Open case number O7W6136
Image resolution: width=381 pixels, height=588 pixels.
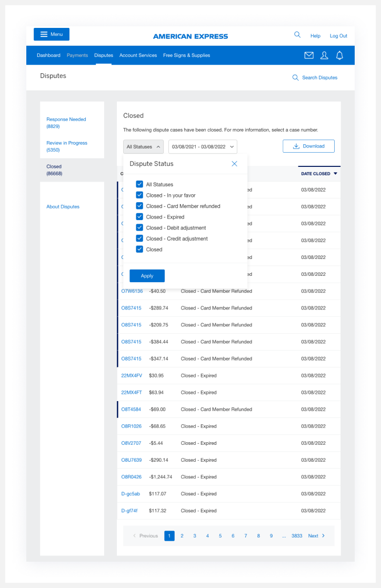click(132, 291)
